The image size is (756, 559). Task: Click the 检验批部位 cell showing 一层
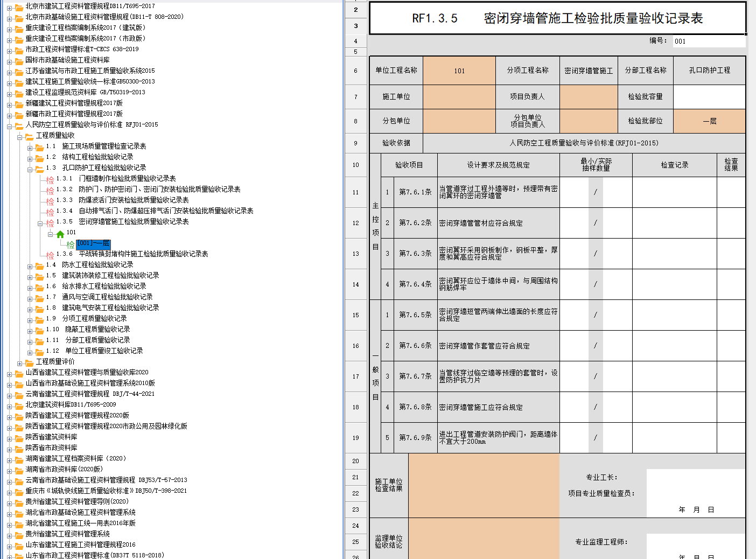tap(709, 121)
